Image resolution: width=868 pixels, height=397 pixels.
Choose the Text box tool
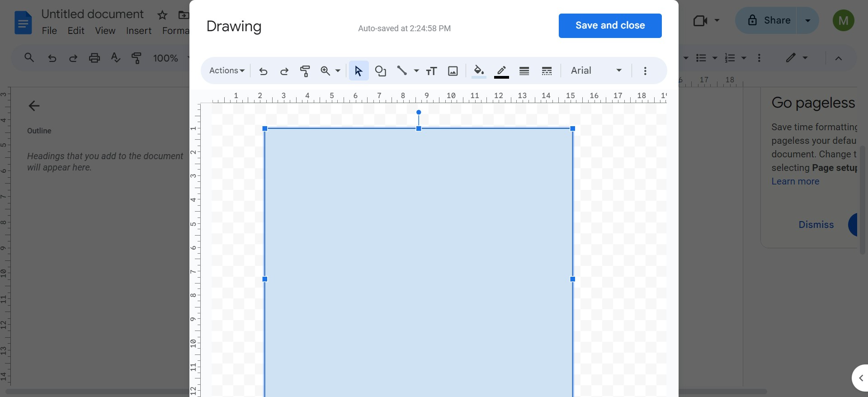coord(431,71)
